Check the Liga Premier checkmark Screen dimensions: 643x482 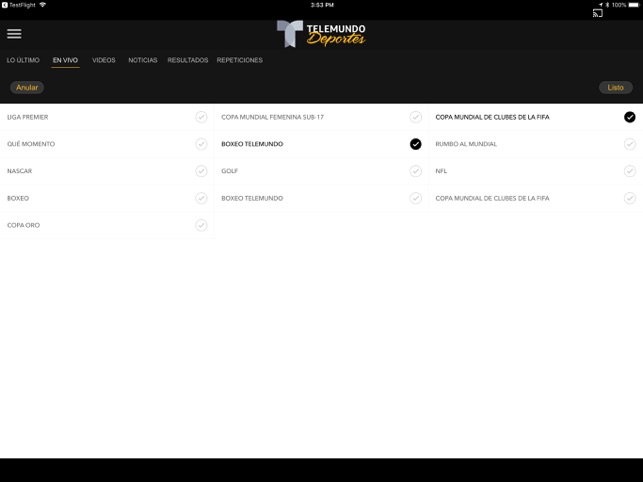[201, 117]
